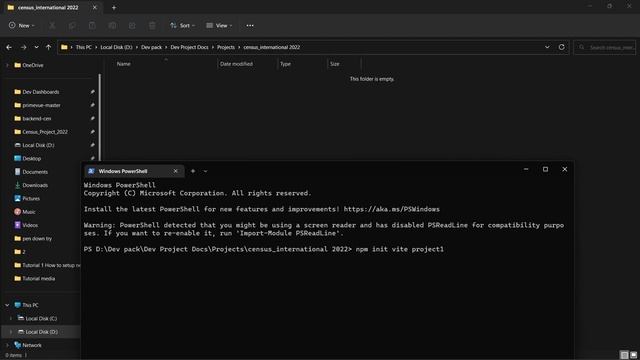The image size is (640, 360).
Task: Open Pictures in navigation pane
Action: point(31,199)
